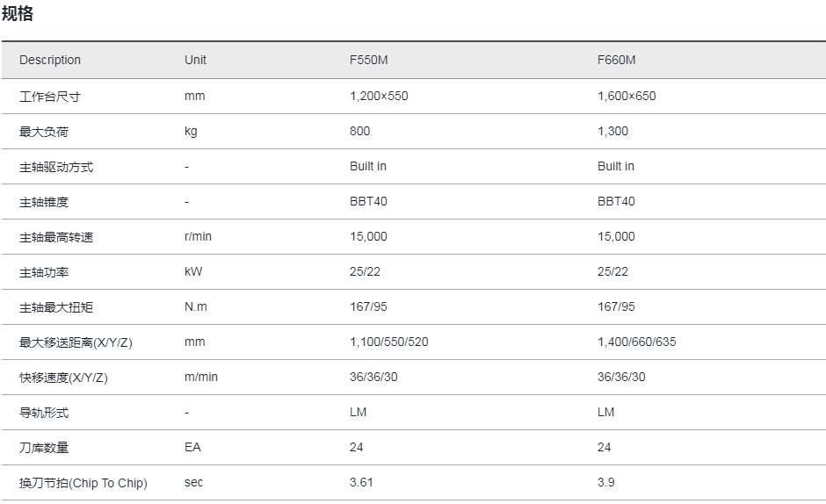Screen dimensions: 826x504
Task: Click the 主轴功率 row label
Action: point(44,271)
